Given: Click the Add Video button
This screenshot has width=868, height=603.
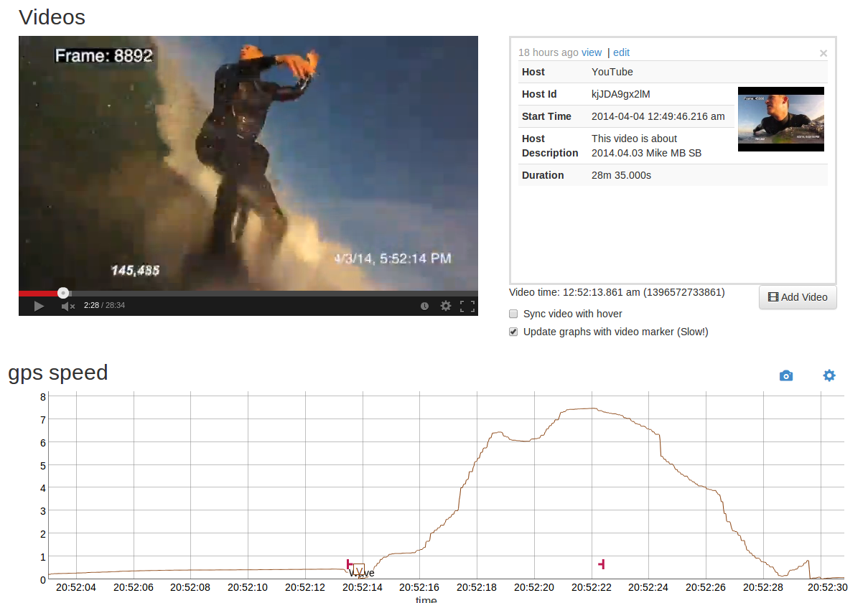Looking at the screenshot, I should 798,297.
